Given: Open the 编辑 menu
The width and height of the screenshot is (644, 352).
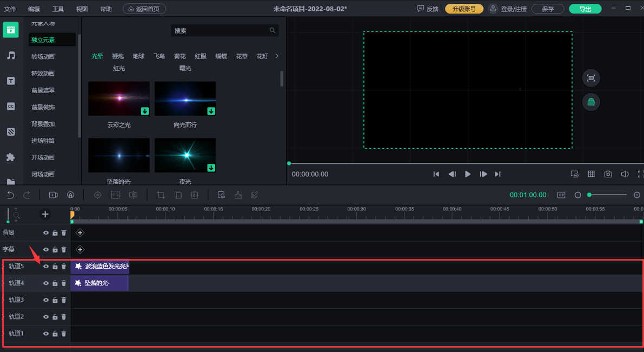Looking at the screenshot, I should pyautogui.click(x=34, y=9).
